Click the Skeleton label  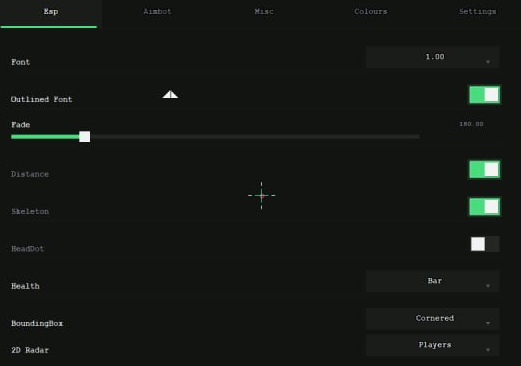30,212
